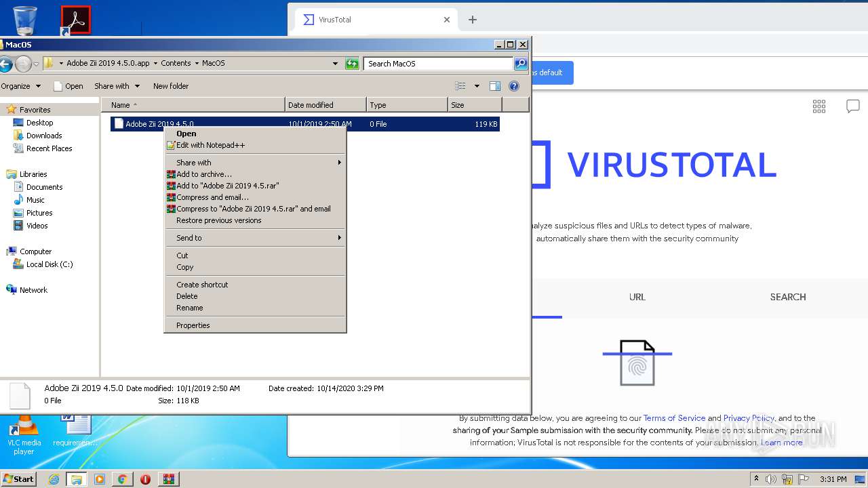This screenshot has height=488, width=868.
Task: Open Properties from context menu
Action: tap(256, 325)
